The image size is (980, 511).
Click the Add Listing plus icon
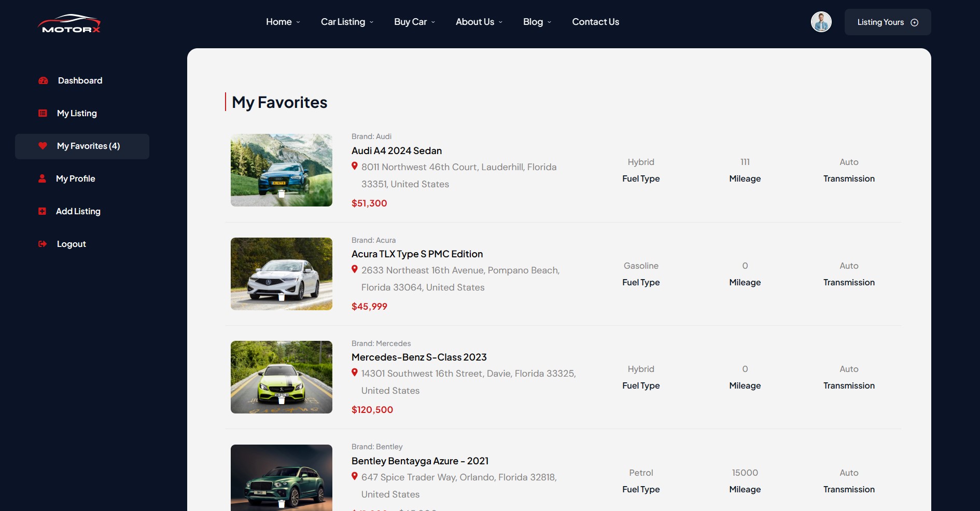click(42, 211)
